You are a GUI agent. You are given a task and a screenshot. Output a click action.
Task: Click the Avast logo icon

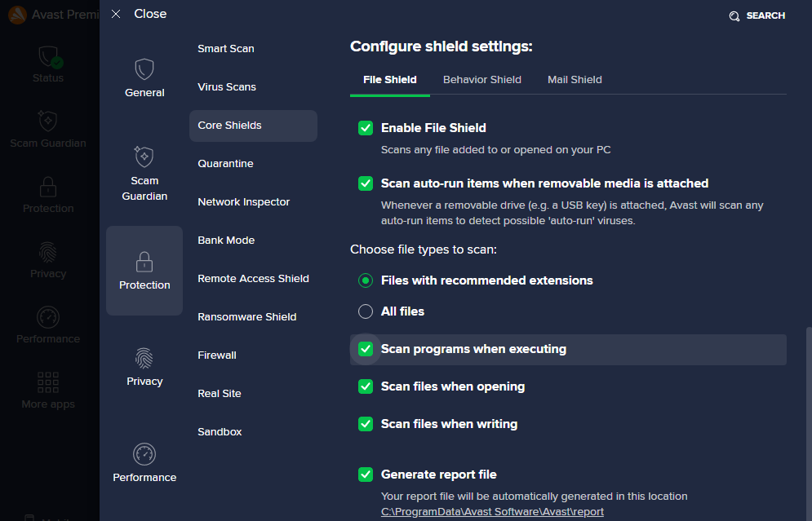[x=16, y=15]
